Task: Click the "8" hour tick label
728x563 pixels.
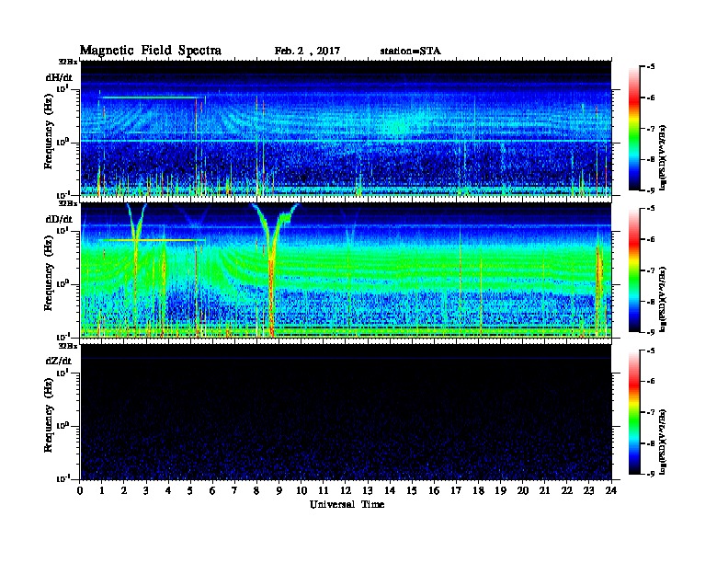Action: [x=256, y=491]
